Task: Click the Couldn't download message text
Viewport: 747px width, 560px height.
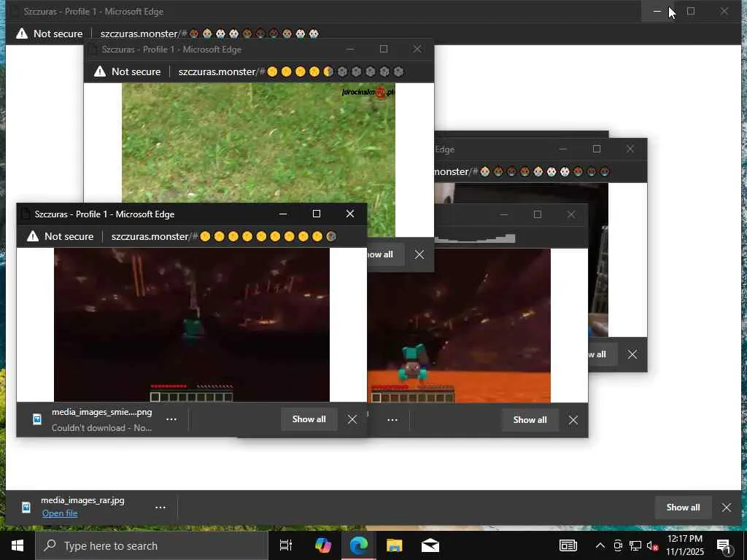Action: click(101, 428)
